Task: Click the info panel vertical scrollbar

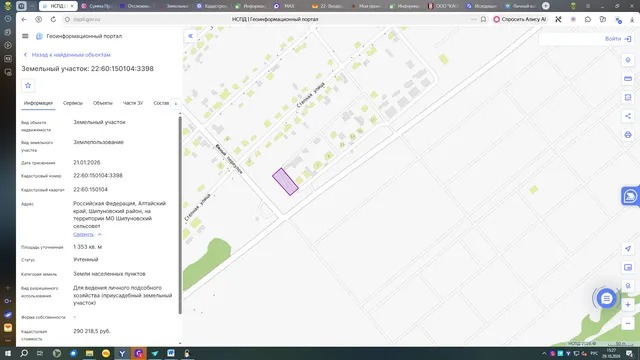Action: coord(180,215)
